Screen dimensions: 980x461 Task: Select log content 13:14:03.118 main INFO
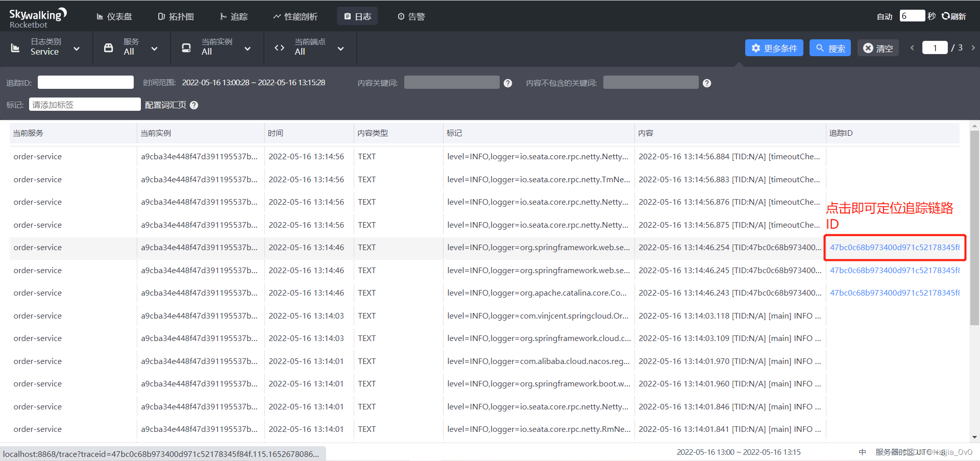pos(730,316)
